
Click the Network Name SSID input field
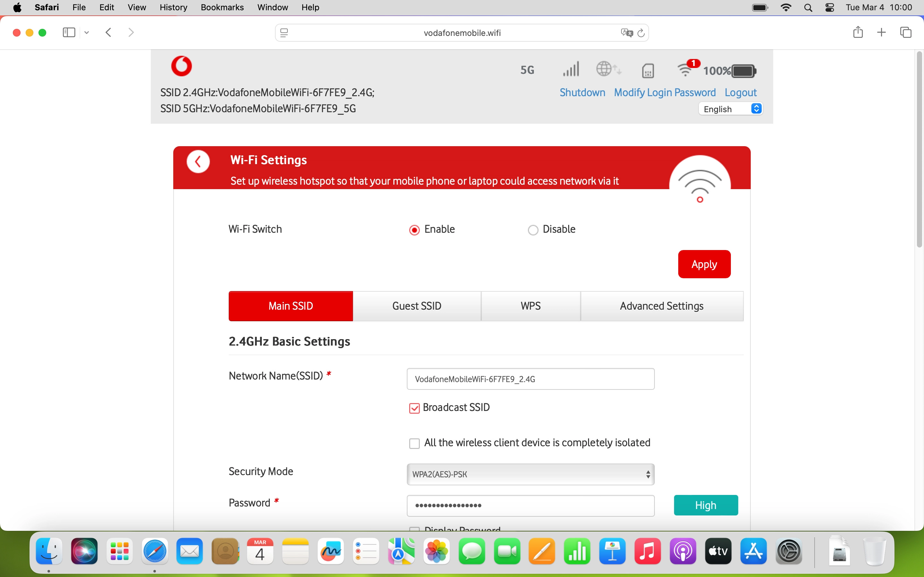coord(530,379)
